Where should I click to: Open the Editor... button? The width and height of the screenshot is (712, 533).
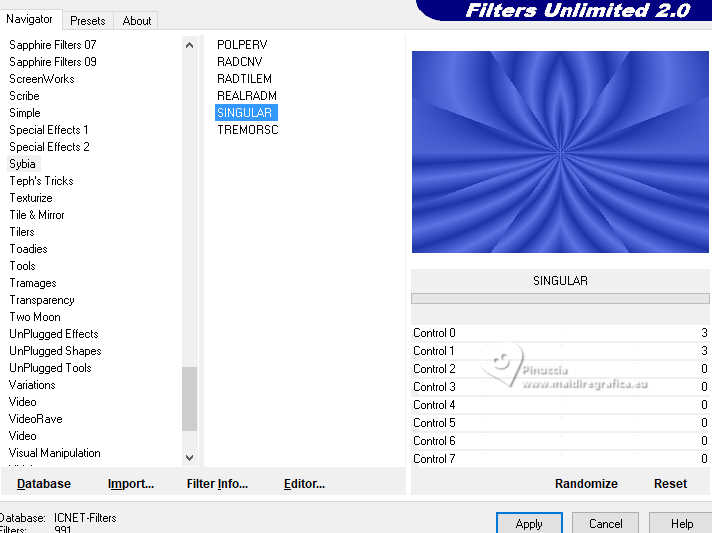click(x=304, y=484)
